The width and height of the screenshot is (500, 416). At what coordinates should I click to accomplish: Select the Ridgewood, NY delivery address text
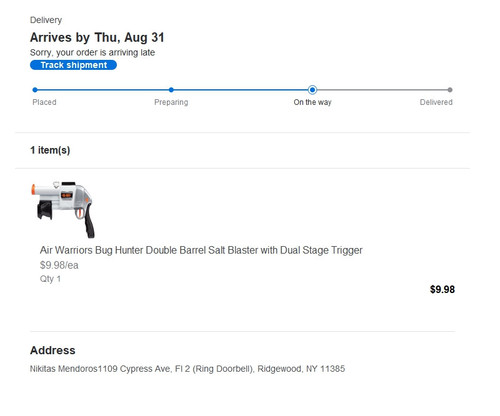point(187,369)
